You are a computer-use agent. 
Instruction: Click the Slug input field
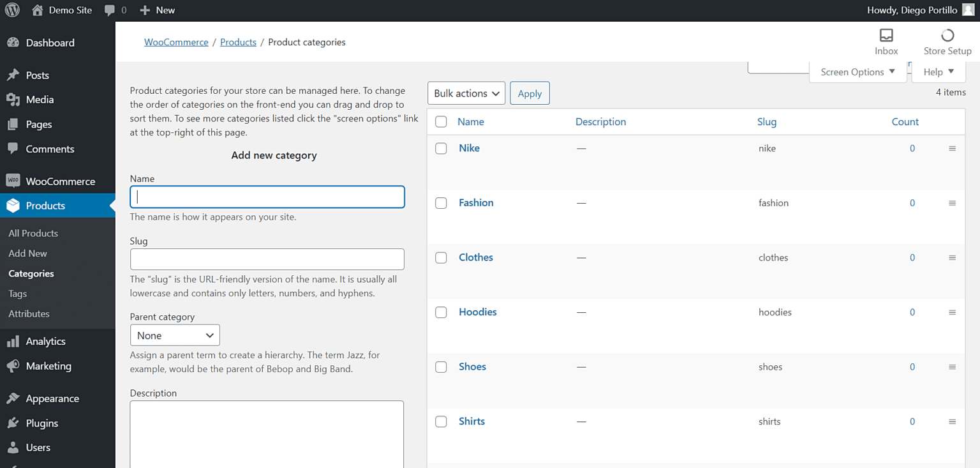[x=267, y=259]
